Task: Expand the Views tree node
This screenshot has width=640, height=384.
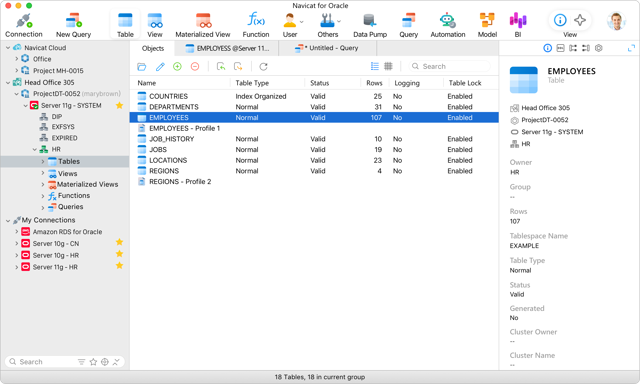Action: [x=43, y=173]
